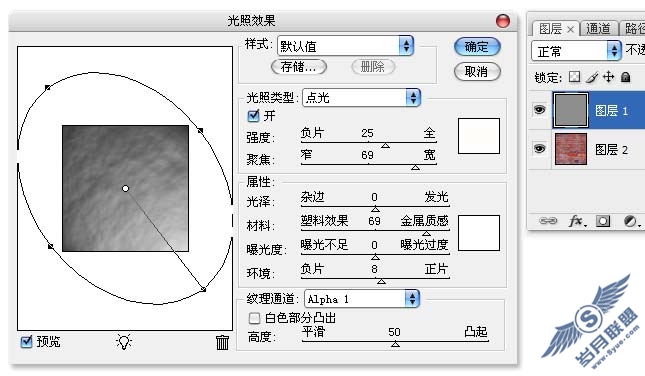The image size is (645, 376).
Task: Enable the 白色部分凸出 checkbox
Action: tap(255, 318)
